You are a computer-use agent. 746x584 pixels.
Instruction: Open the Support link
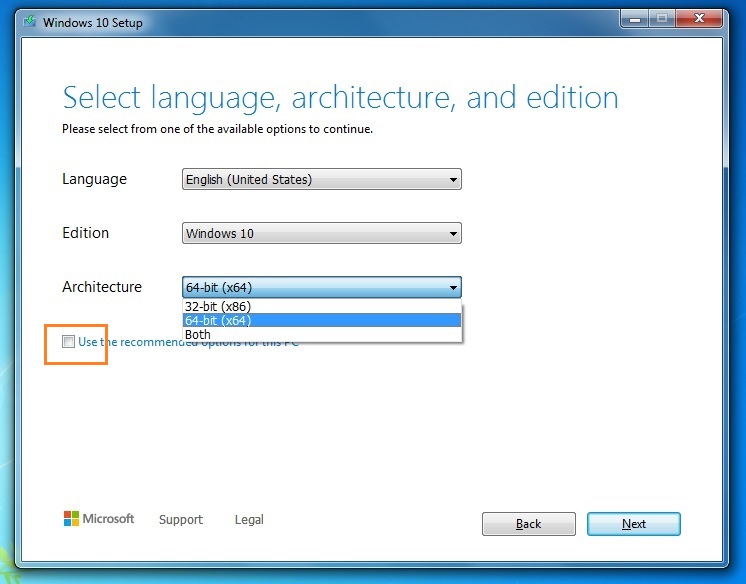(x=181, y=519)
